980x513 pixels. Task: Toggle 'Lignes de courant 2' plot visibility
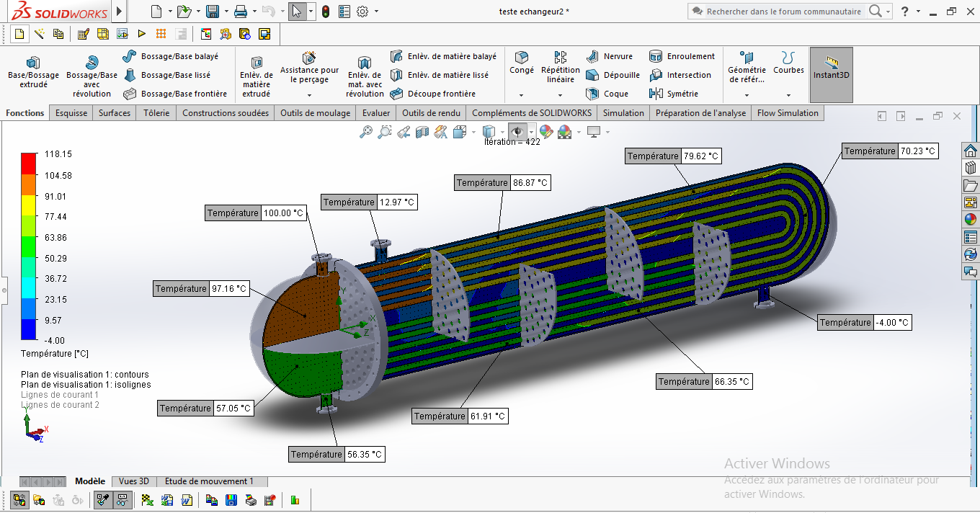60,405
